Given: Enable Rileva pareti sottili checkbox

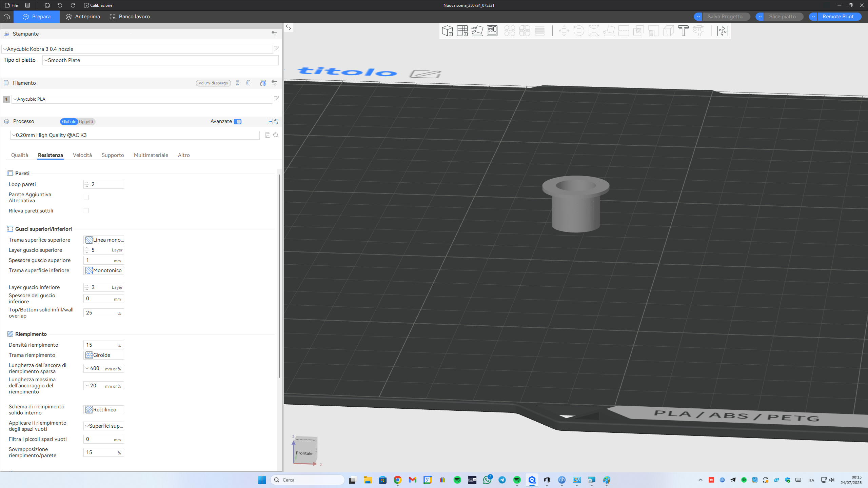Looking at the screenshot, I should [x=86, y=211].
